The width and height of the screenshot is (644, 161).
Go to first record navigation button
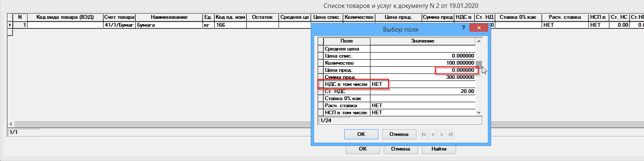[424, 134]
